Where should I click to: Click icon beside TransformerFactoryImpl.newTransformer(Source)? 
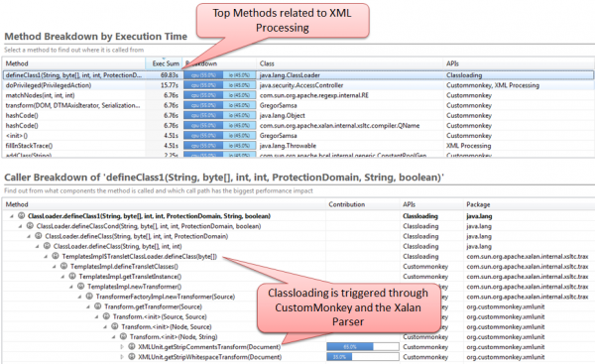89,297
